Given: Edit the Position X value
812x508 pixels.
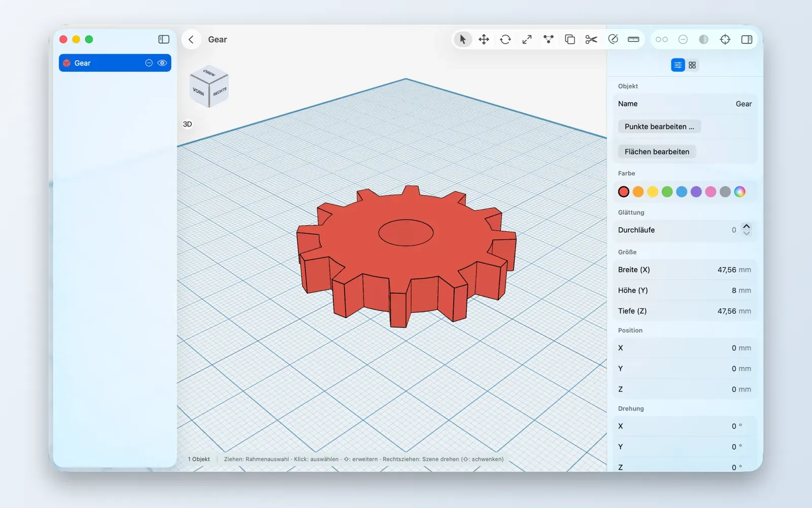Looking at the screenshot, I should click(x=741, y=348).
